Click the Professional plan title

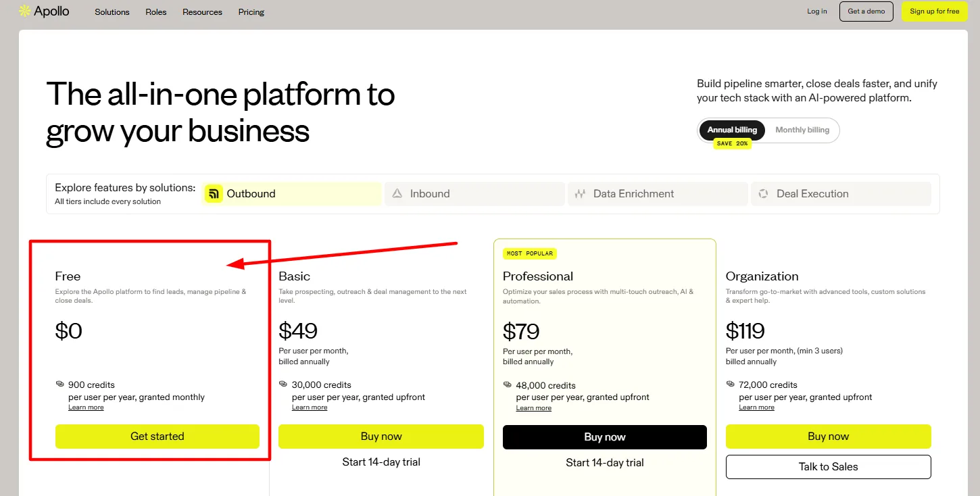pyautogui.click(x=538, y=276)
